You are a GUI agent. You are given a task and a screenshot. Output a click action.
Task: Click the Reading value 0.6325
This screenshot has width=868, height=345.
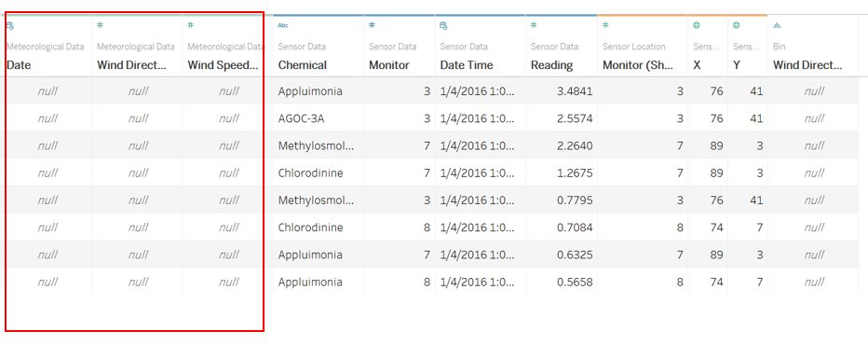[575, 255]
